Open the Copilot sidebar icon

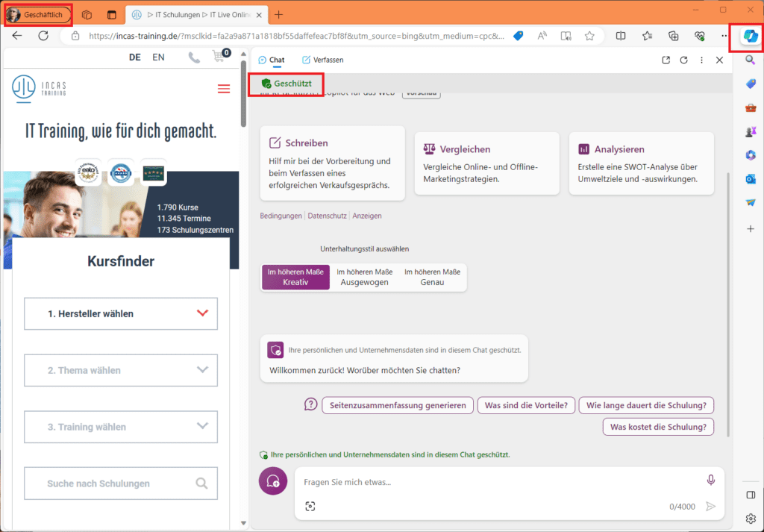pos(751,36)
